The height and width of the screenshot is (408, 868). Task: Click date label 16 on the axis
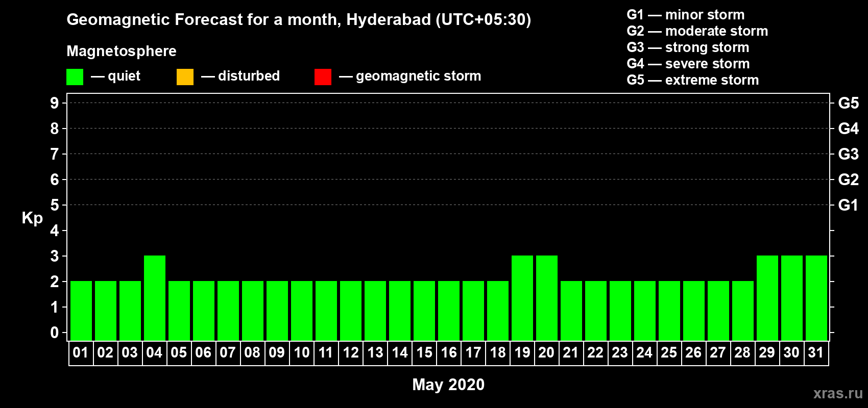(x=448, y=352)
